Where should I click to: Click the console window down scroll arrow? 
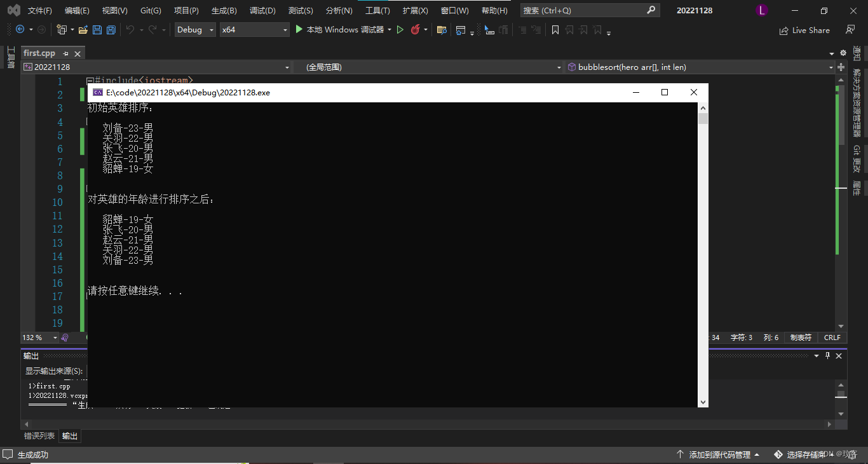coord(703,402)
